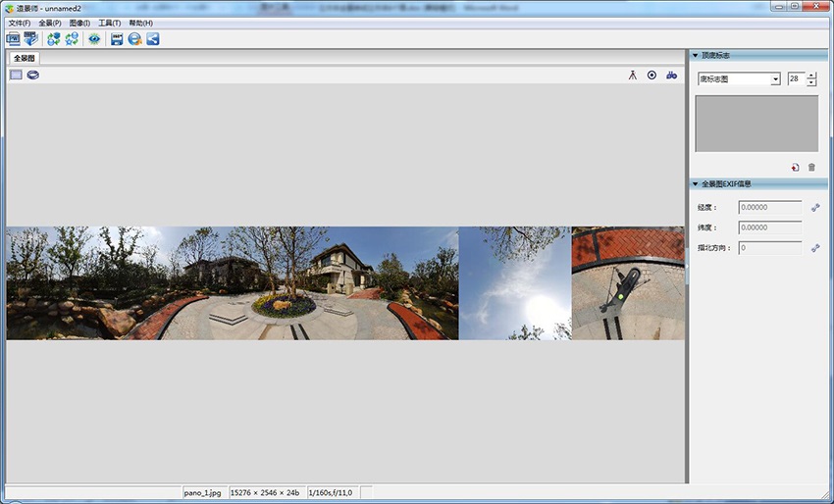Open the 底标志图 dropdown list

pyautogui.click(x=775, y=79)
